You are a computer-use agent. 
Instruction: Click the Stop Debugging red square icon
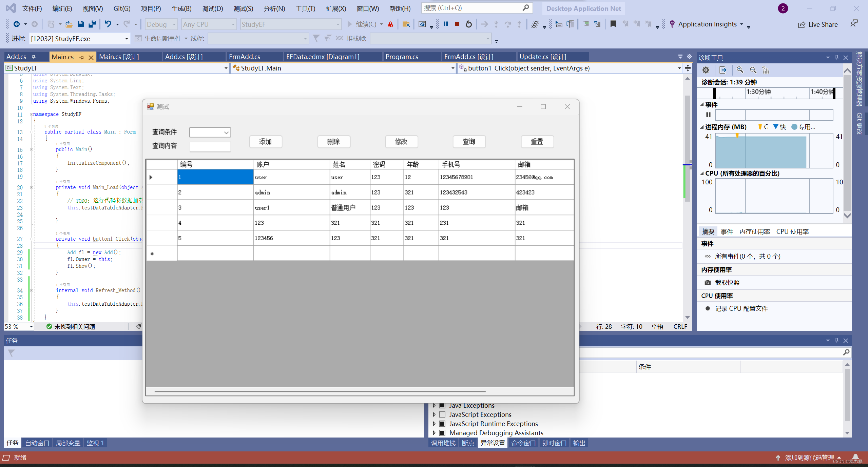(x=457, y=24)
